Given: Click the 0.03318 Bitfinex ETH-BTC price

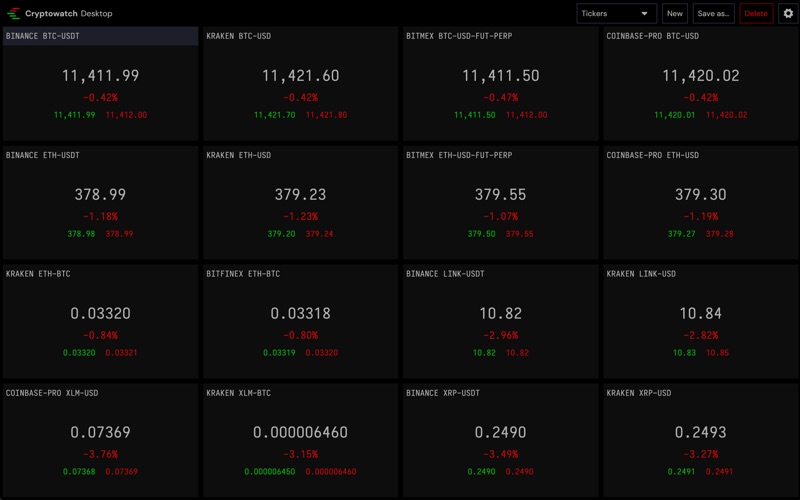Looking at the screenshot, I should click(x=301, y=313).
